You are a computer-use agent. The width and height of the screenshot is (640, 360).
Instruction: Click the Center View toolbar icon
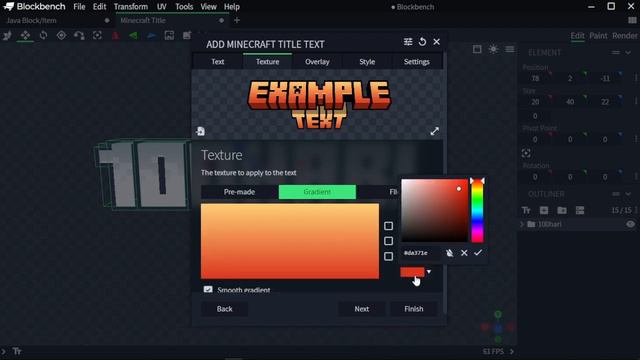[97, 36]
